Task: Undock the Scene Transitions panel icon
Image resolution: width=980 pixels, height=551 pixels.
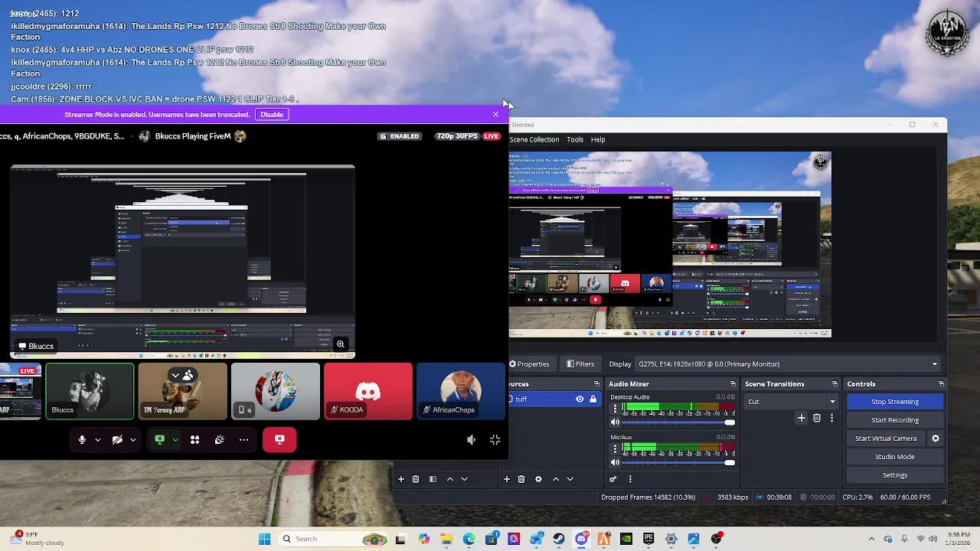Action: 835,384
